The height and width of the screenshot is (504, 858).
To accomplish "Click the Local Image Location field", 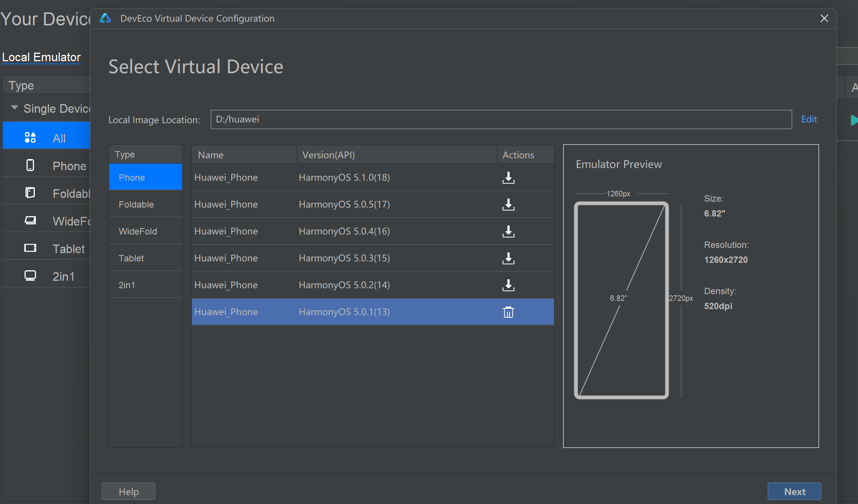I will point(500,119).
